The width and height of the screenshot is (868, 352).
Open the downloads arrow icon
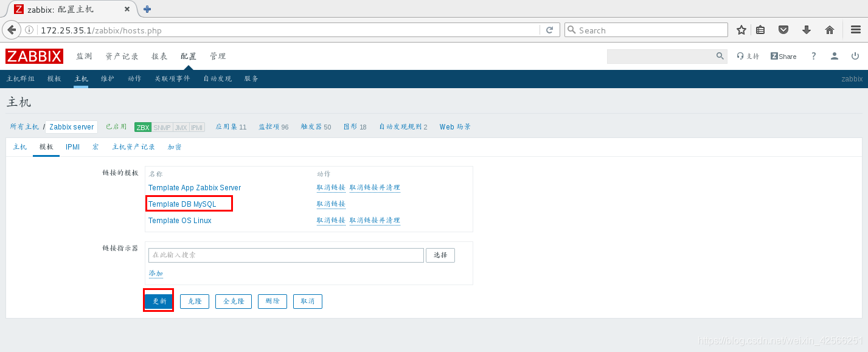(807, 30)
